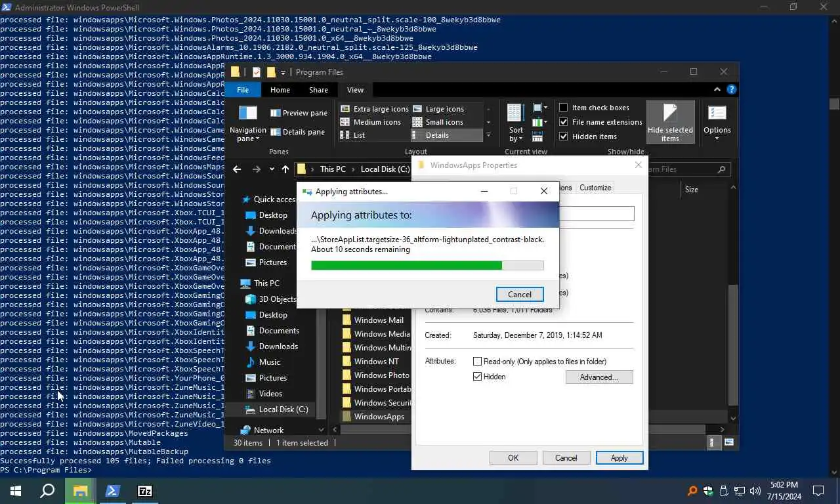Switch to large thumbnails via status bar icon

[x=728, y=443]
